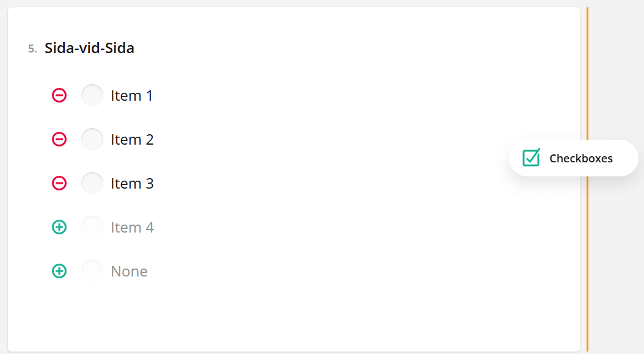Remove Item 3 via its red minus icon
The image size is (644, 354).
pyautogui.click(x=59, y=183)
